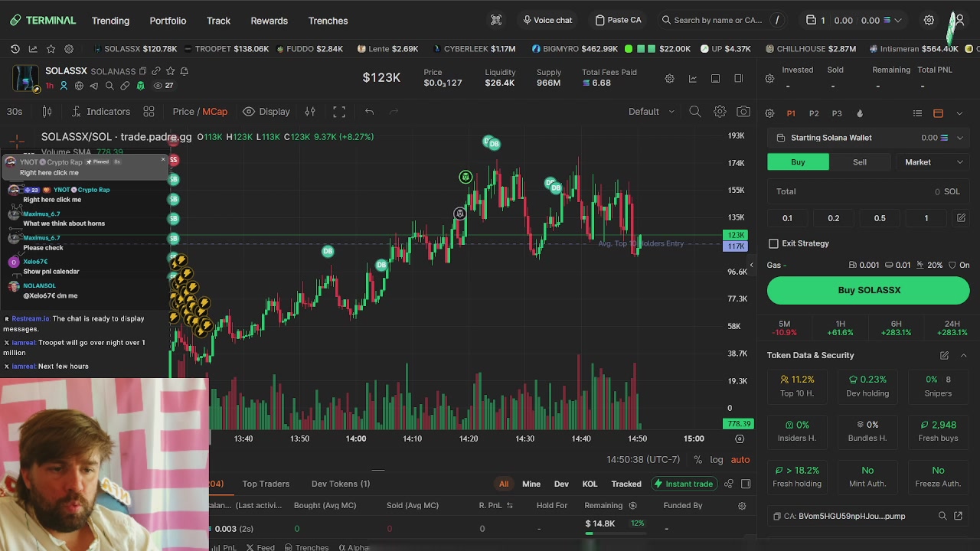The image size is (980, 551).
Task: Switch to the Top Traders tab
Action: pyautogui.click(x=266, y=484)
